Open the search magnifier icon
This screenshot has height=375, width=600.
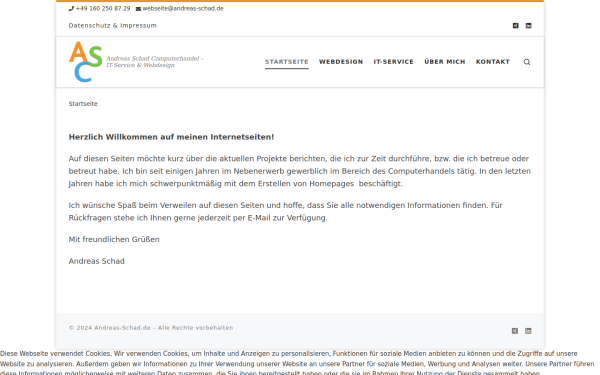tap(527, 62)
